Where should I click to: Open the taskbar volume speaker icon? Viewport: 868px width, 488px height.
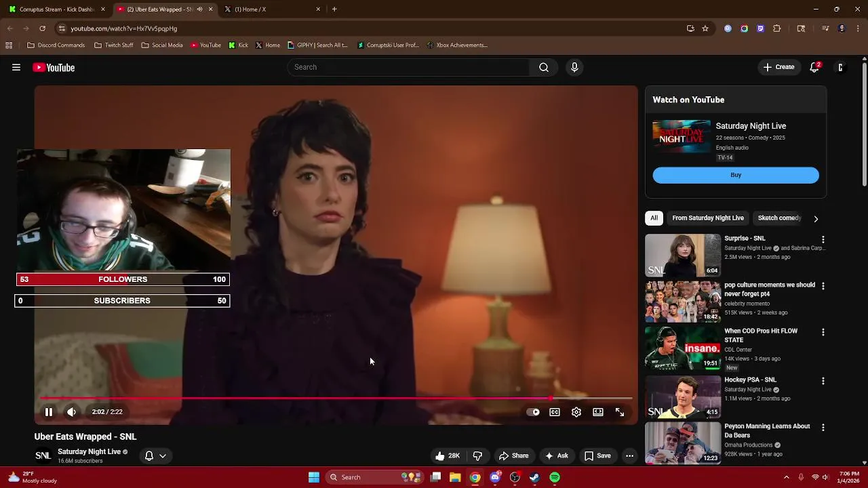825,477
